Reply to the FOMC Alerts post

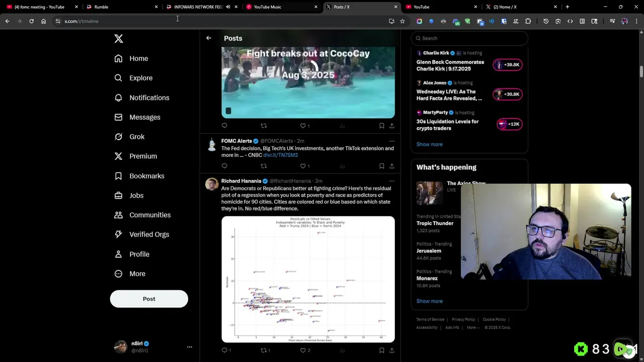point(224,166)
